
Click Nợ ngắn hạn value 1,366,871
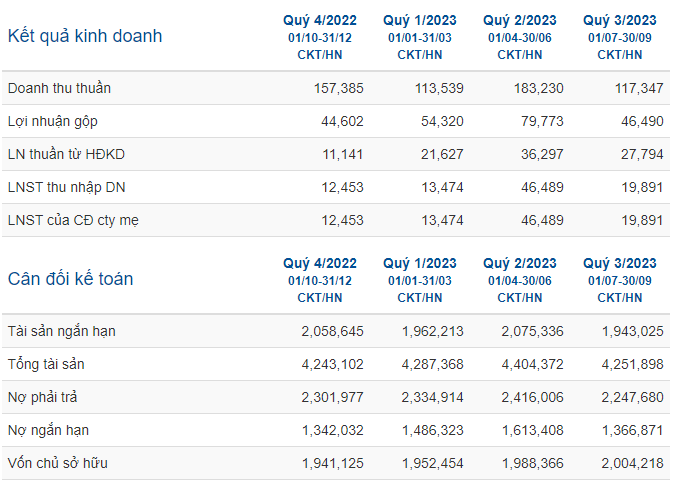point(633,431)
